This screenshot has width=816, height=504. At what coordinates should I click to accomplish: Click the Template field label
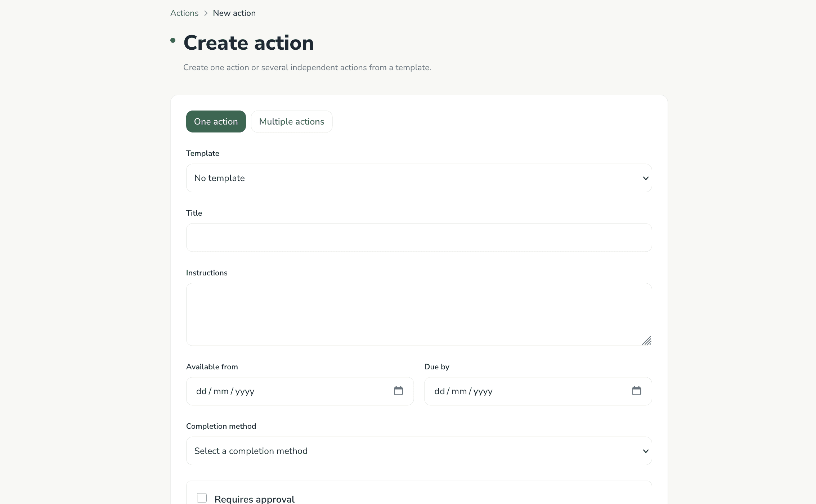[203, 153]
